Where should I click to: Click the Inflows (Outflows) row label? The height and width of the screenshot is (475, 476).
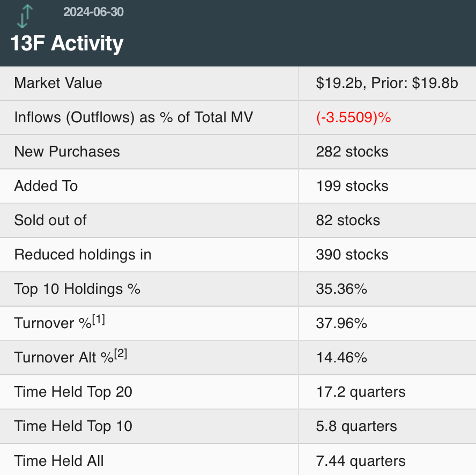point(133,117)
